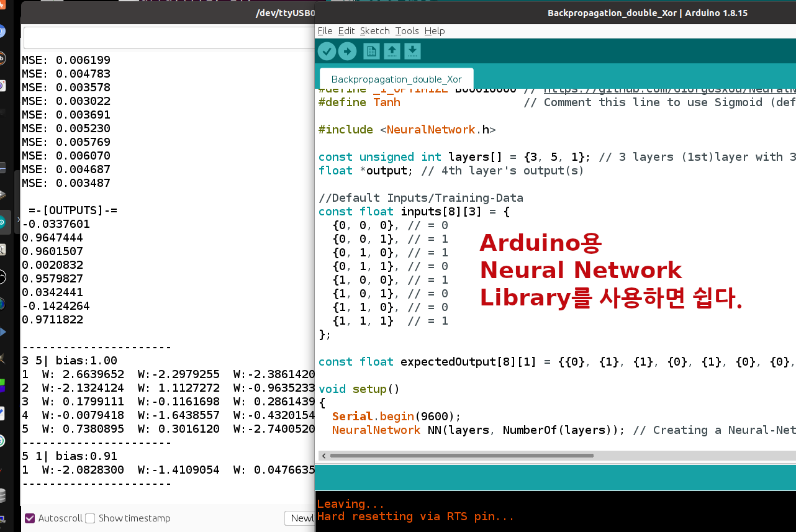Click the Arduino 1.8.15 window title bar

tap(556, 12)
